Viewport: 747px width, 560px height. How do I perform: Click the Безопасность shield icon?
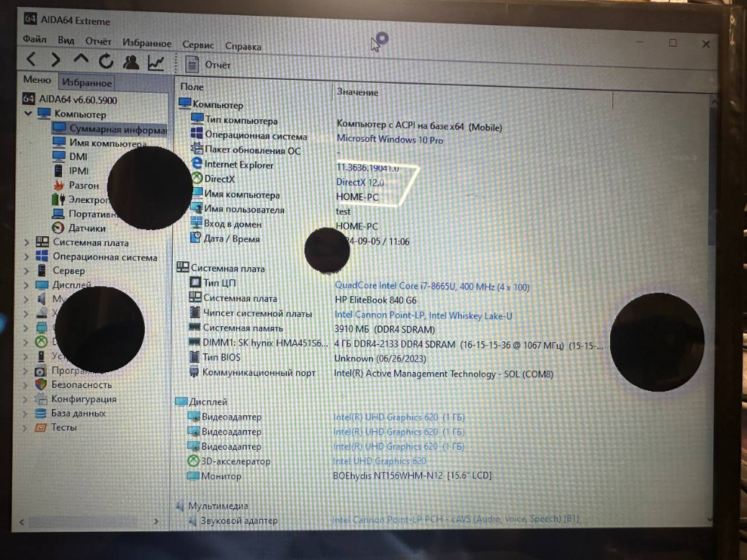pyautogui.click(x=41, y=384)
